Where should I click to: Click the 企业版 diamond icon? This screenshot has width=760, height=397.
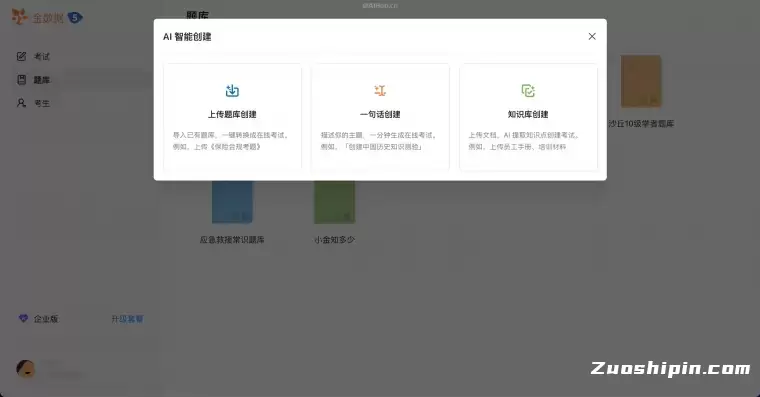pyautogui.click(x=23, y=318)
